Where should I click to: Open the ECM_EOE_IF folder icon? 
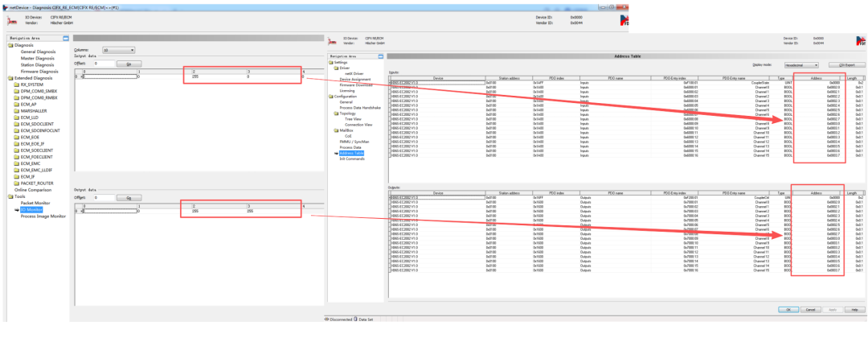point(17,143)
